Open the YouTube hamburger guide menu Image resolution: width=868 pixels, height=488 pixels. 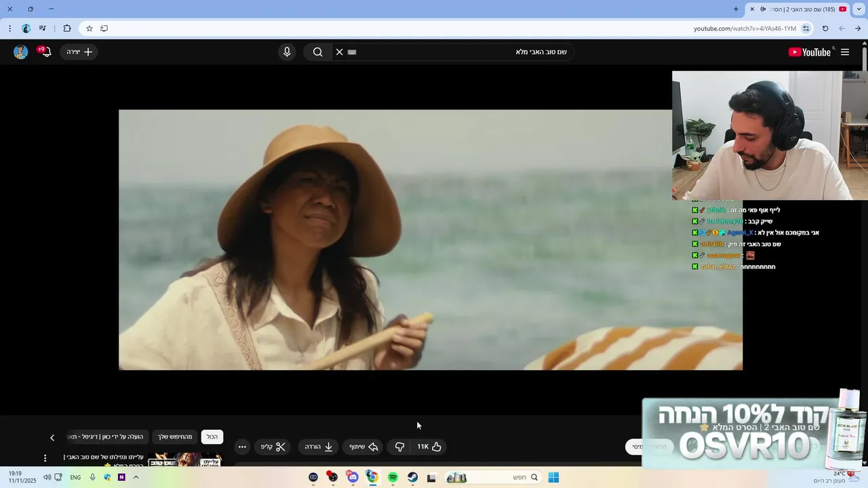pos(845,52)
